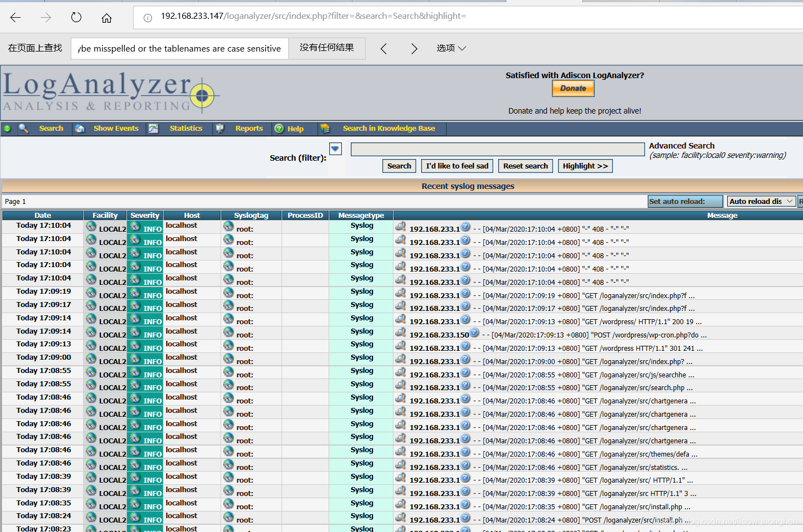Image resolution: width=803 pixels, height=532 pixels.
Task: Click info bubble in 17:08:35 row
Action: pyautogui.click(x=466, y=505)
